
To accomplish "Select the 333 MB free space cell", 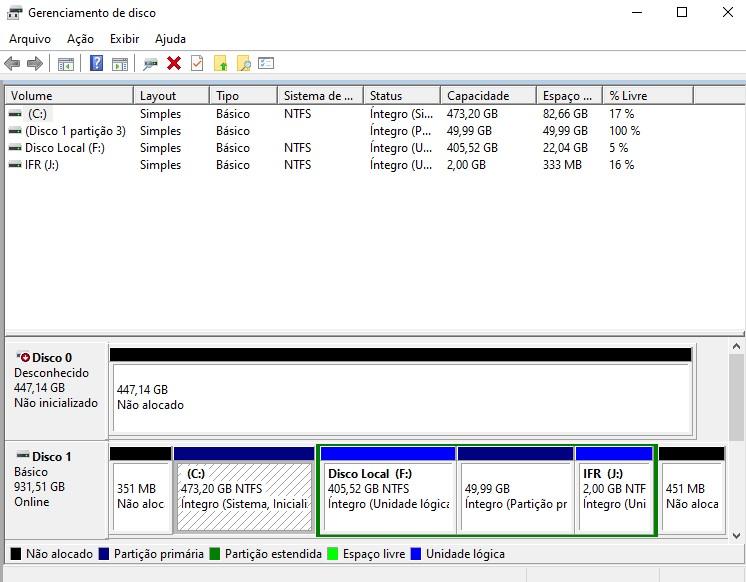I will [x=562, y=165].
